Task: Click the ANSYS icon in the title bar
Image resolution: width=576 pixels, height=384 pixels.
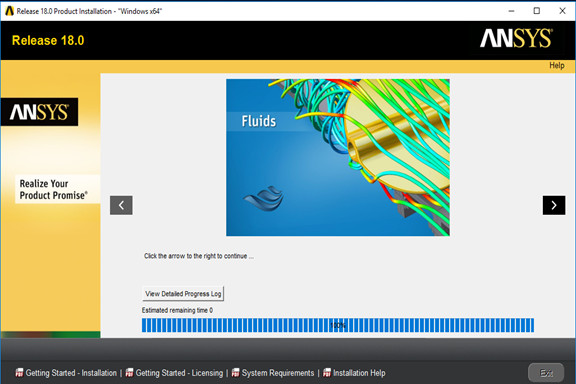Action: [x=10, y=11]
